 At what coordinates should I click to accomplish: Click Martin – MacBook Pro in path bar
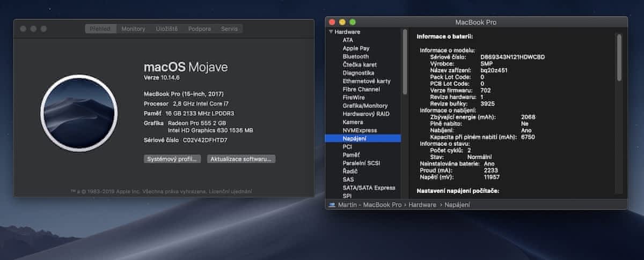pyautogui.click(x=370, y=205)
